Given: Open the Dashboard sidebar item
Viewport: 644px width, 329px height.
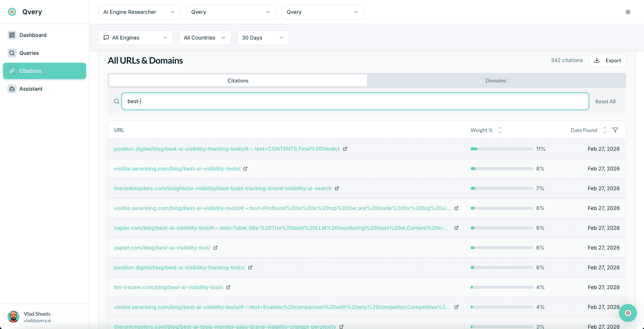Looking at the screenshot, I should (x=33, y=35).
